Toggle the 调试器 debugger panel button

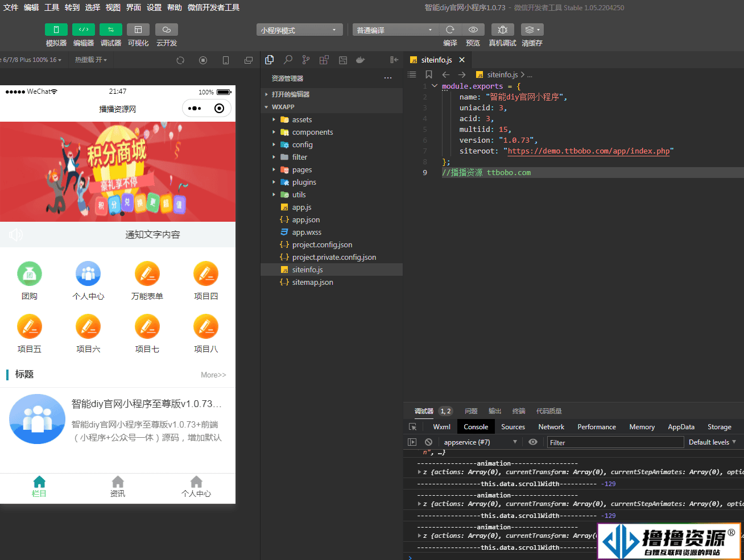point(111,30)
